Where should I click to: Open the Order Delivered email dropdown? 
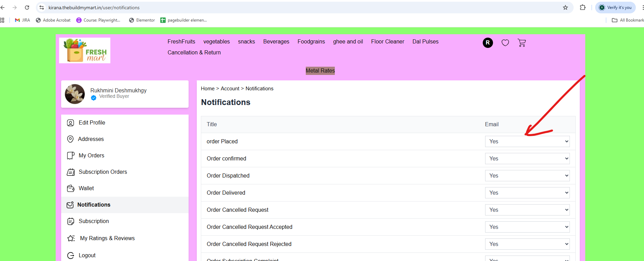point(527,193)
